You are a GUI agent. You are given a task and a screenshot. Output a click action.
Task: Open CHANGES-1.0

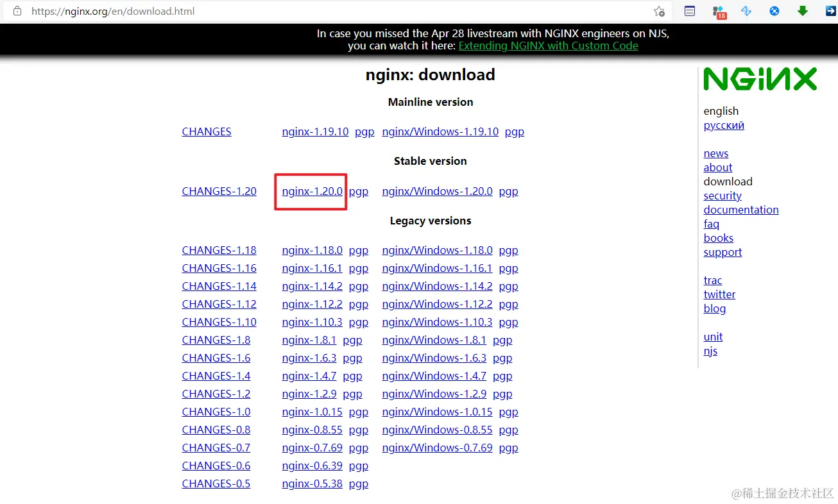tap(216, 412)
